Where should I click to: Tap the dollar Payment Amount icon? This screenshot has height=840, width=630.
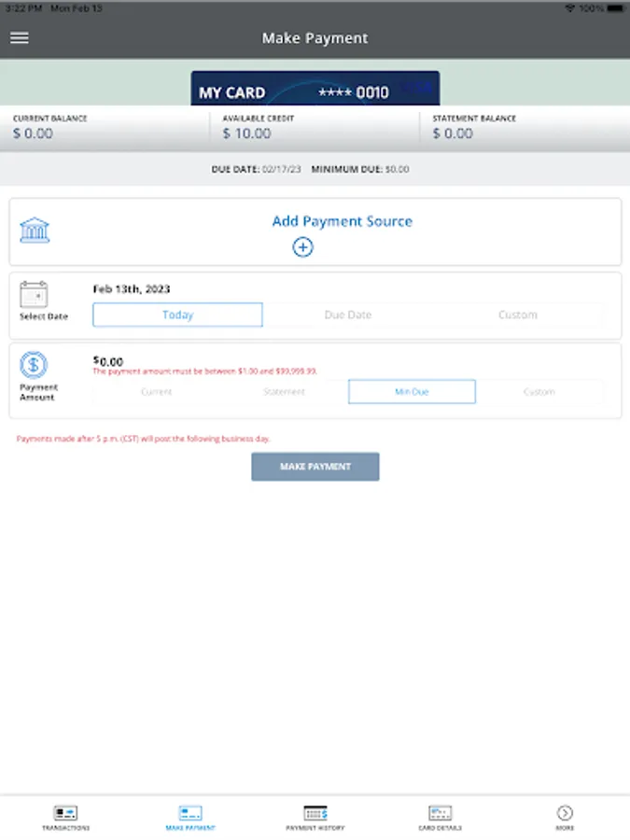[x=34, y=365]
